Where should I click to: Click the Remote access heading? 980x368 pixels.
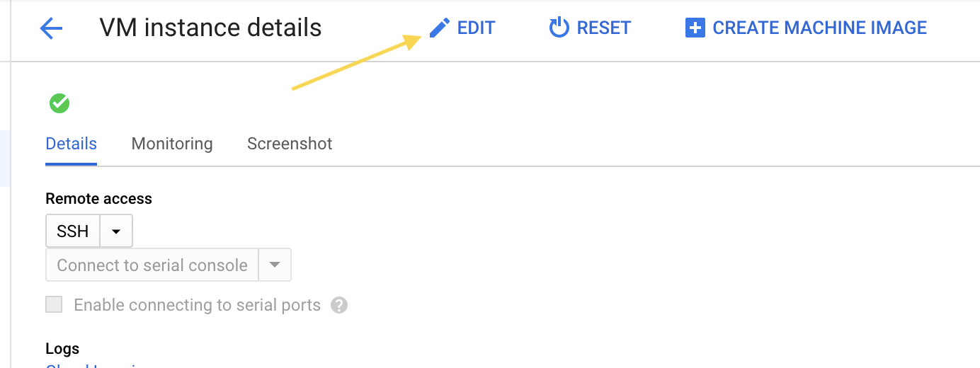tap(98, 199)
